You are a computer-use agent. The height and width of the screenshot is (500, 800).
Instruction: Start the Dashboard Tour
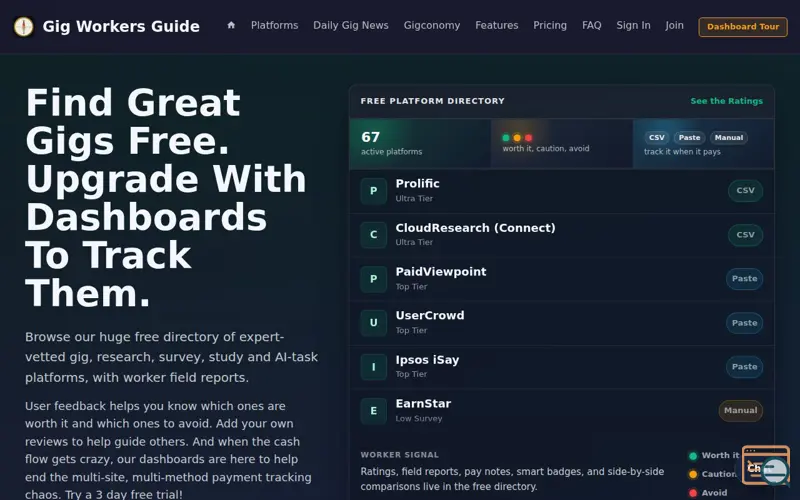point(743,27)
